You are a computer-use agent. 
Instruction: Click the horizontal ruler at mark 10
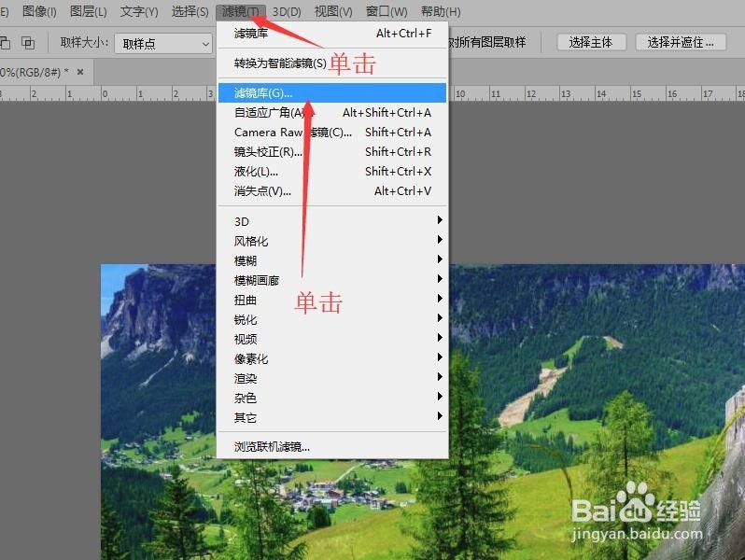coord(460,93)
